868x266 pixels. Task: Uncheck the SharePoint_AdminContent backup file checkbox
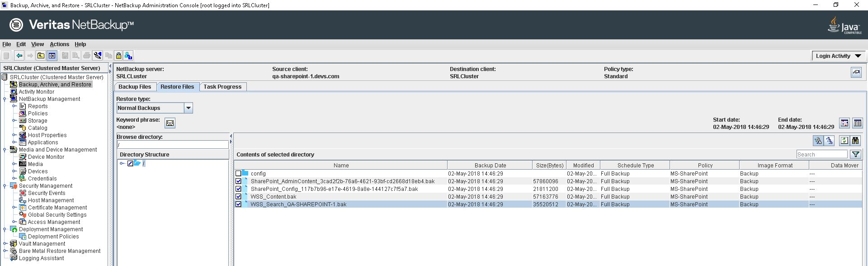(238, 181)
